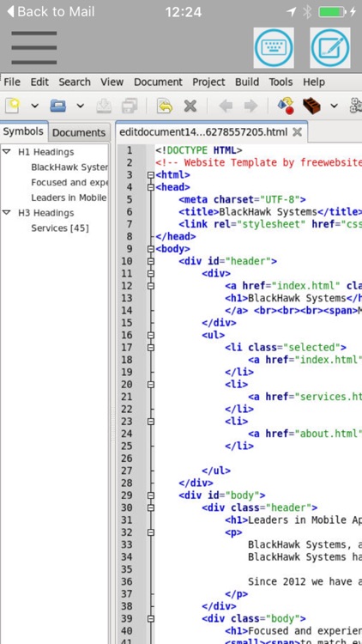The height and width of the screenshot is (644, 362).
Task: Tap the edit note pencil button
Action: [x=330, y=47]
